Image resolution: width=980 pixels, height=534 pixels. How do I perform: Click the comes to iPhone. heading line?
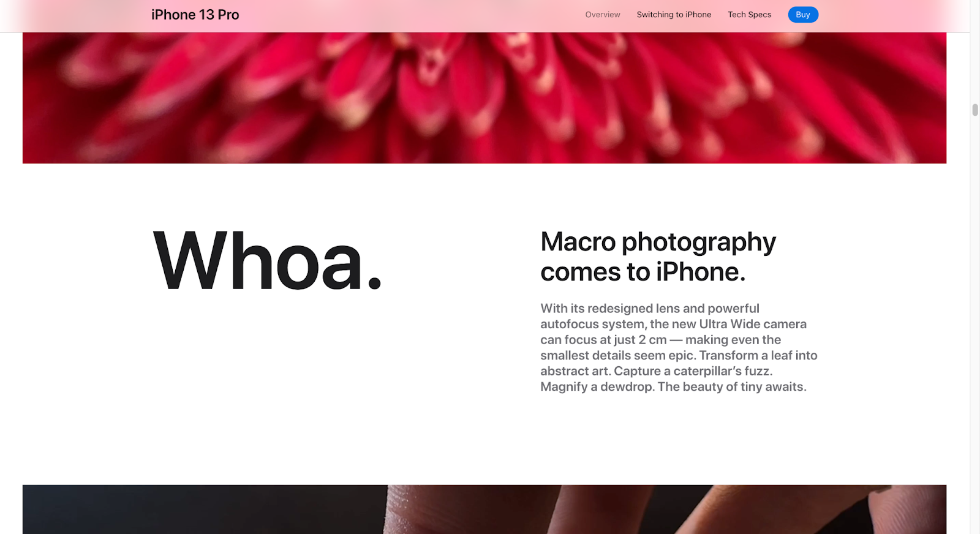(x=643, y=272)
